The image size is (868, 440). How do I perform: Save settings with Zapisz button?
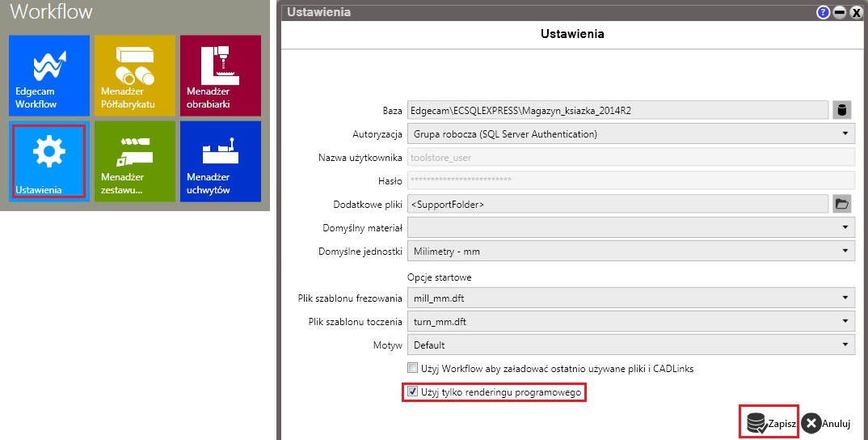(769, 422)
